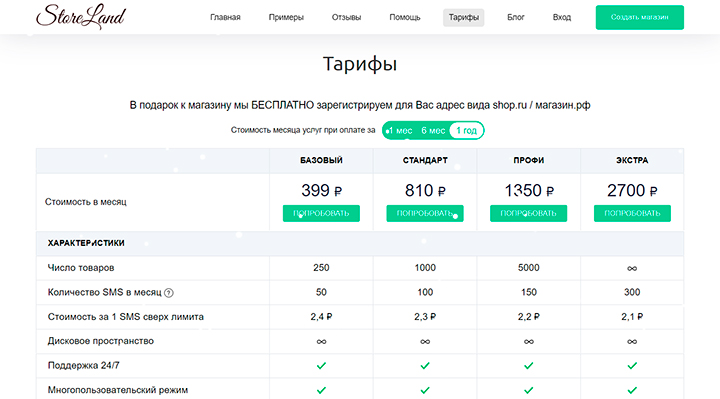The image size is (720, 399).
Task: Select the 6 мес payment period
Action: [x=433, y=130]
